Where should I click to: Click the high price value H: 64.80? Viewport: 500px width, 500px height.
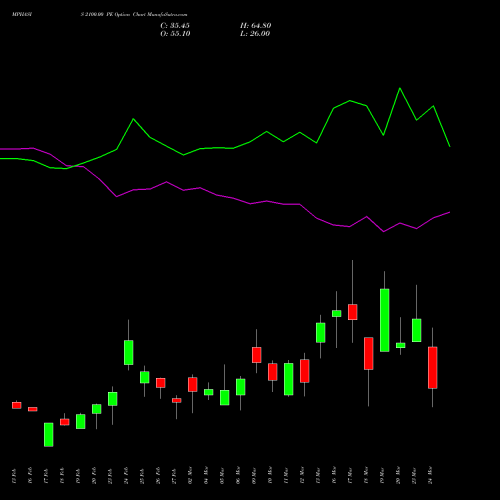point(256,26)
